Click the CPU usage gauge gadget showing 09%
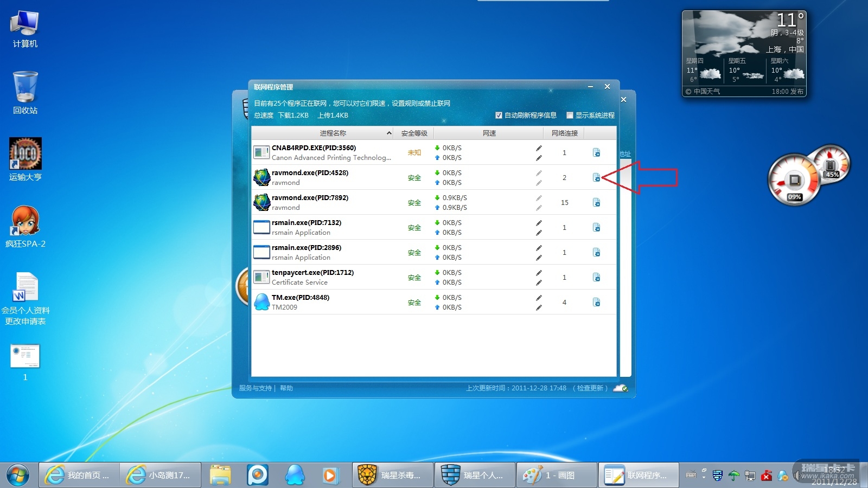 [794, 181]
